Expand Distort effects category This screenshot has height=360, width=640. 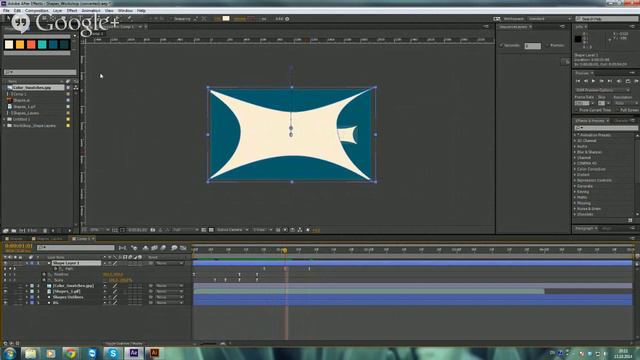tap(575, 175)
